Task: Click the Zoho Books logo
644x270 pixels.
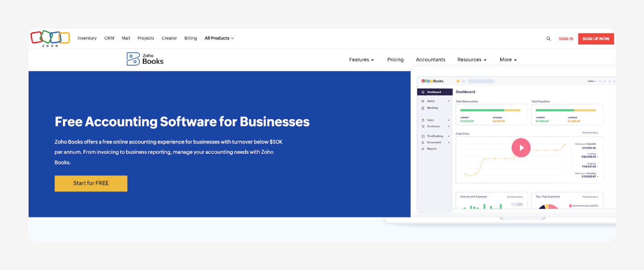Action: pyautogui.click(x=145, y=59)
